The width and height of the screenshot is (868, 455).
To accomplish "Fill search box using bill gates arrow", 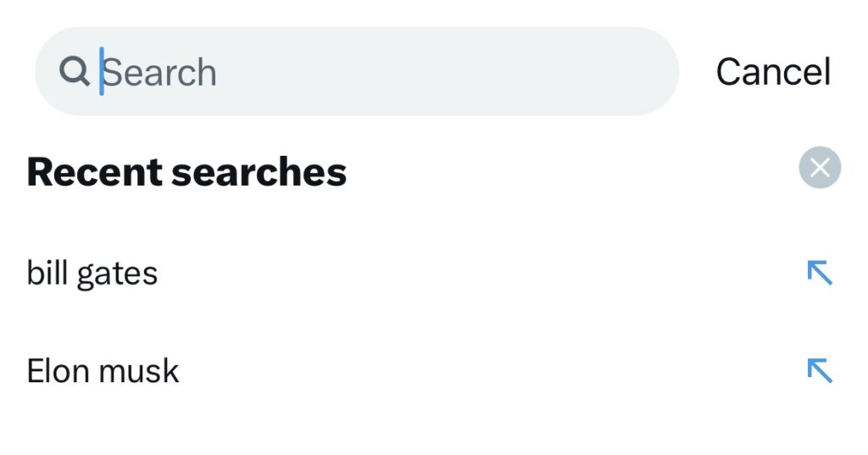I will click(820, 272).
